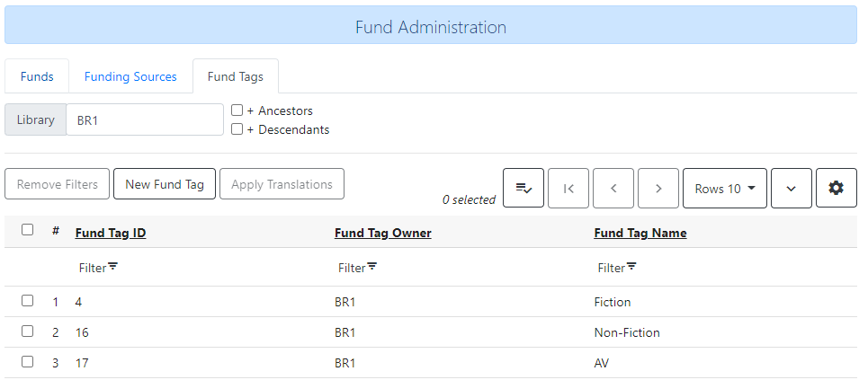Click the select-all rows icon button

pos(523,189)
